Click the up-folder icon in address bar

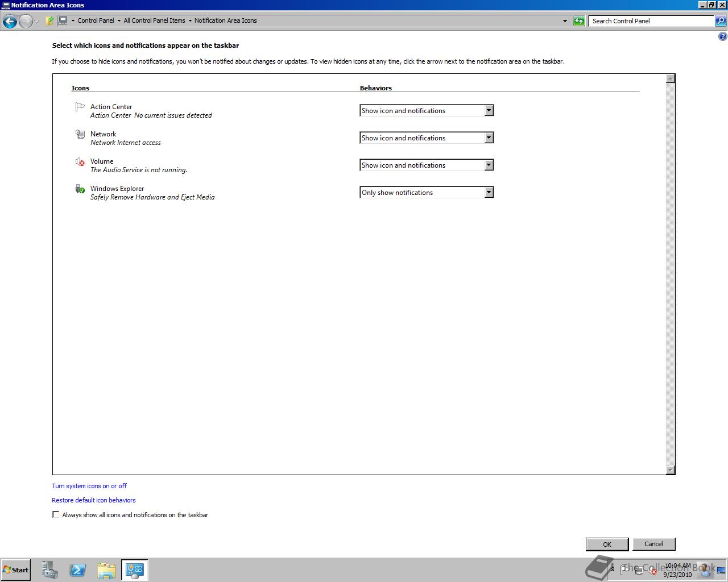(x=49, y=21)
